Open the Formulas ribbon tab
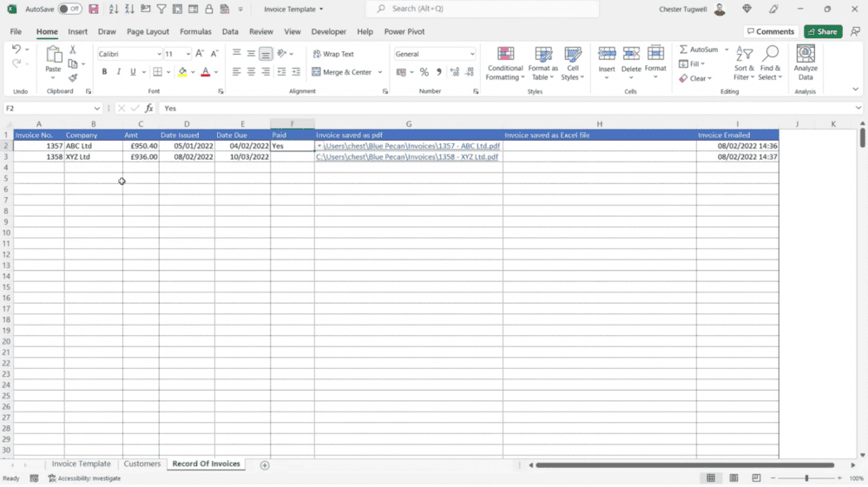This screenshot has width=868, height=487. 195,31
